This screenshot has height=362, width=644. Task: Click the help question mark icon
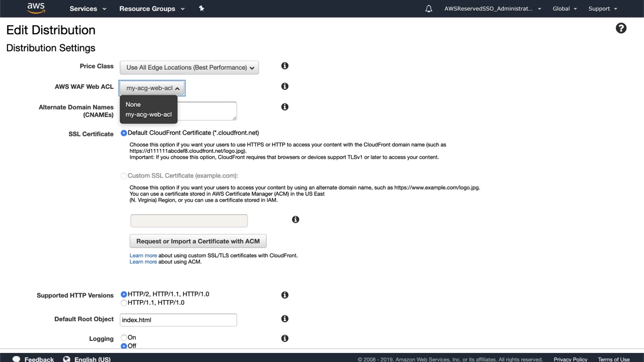[621, 28]
